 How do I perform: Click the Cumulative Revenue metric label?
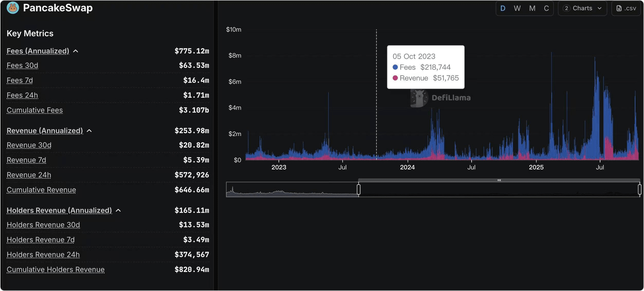(x=41, y=190)
